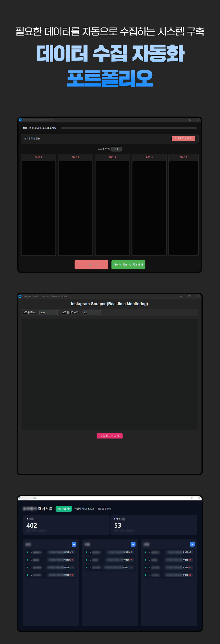
Task: Click the SLOT 3 preview panel
Action: pyautogui.click(x=112, y=207)
